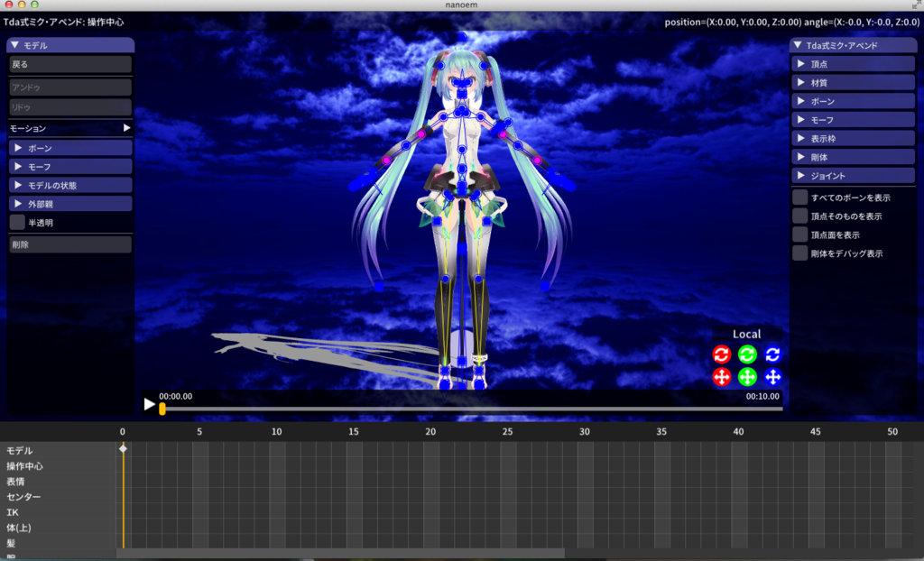Select the blue Z-axis rotation icon

tap(772, 354)
